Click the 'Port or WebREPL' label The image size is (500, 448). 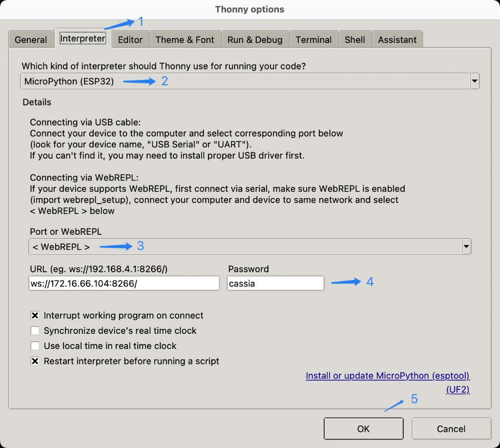(x=66, y=232)
